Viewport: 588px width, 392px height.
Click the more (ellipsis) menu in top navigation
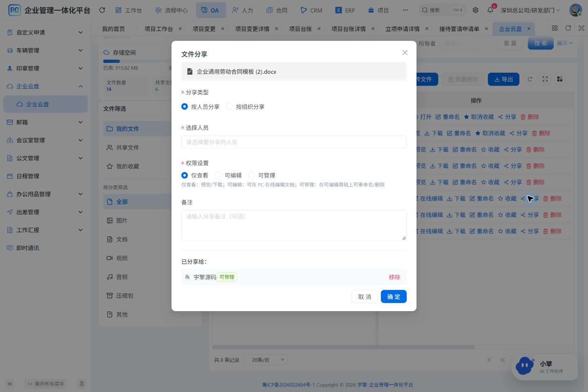pyautogui.click(x=405, y=10)
